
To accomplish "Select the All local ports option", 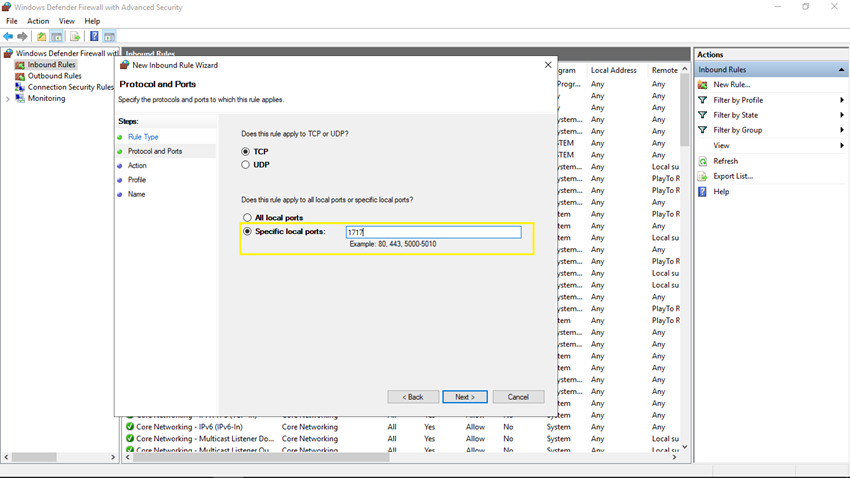I will (x=247, y=217).
